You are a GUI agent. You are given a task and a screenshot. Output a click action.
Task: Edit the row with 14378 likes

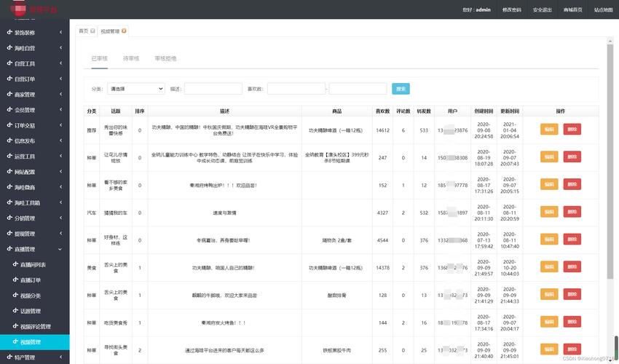549,267
